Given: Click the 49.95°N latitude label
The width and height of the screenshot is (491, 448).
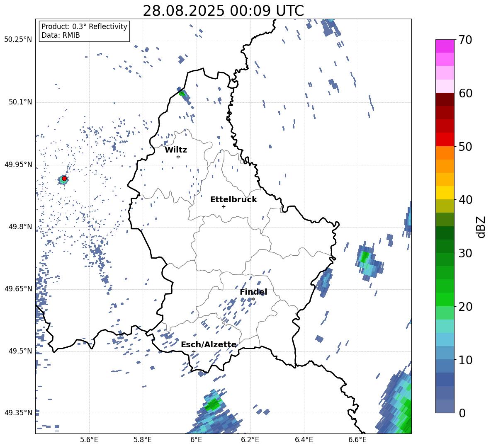Looking at the screenshot, I should (x=18, y=165).
